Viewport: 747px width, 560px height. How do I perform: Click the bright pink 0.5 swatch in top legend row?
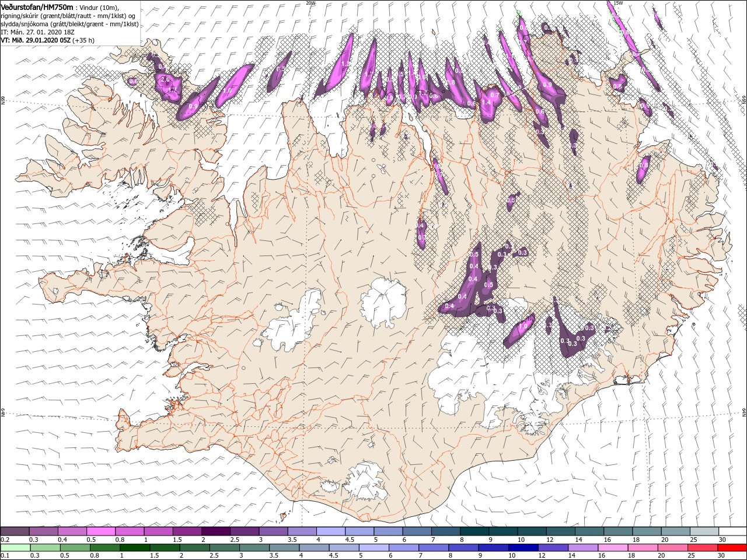101,531
